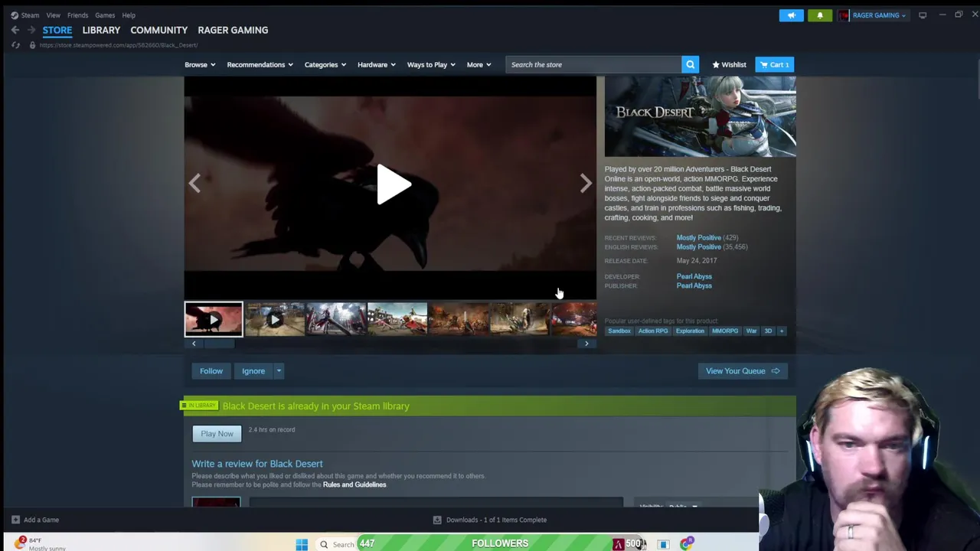Image resolution: width=980 pixels, height=551 pixels.
Task: Click View Your Queue button
Action: [x=743, y=371]
